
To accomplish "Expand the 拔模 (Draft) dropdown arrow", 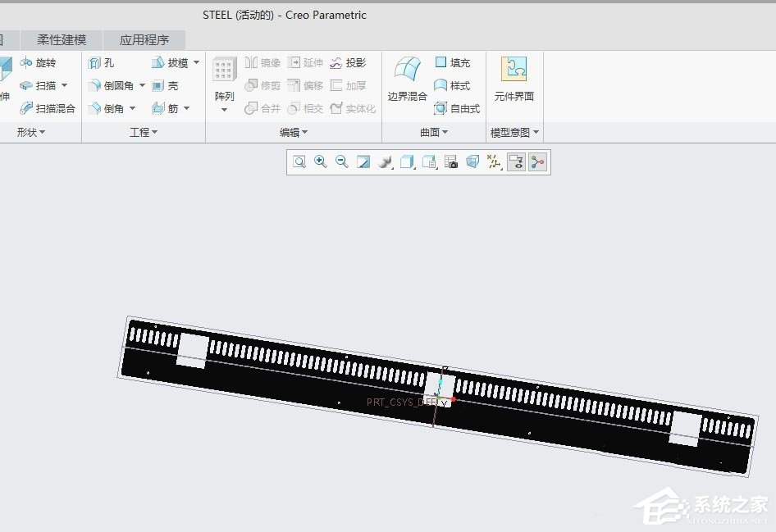I will pyautogui.click(x=196, y=61).
